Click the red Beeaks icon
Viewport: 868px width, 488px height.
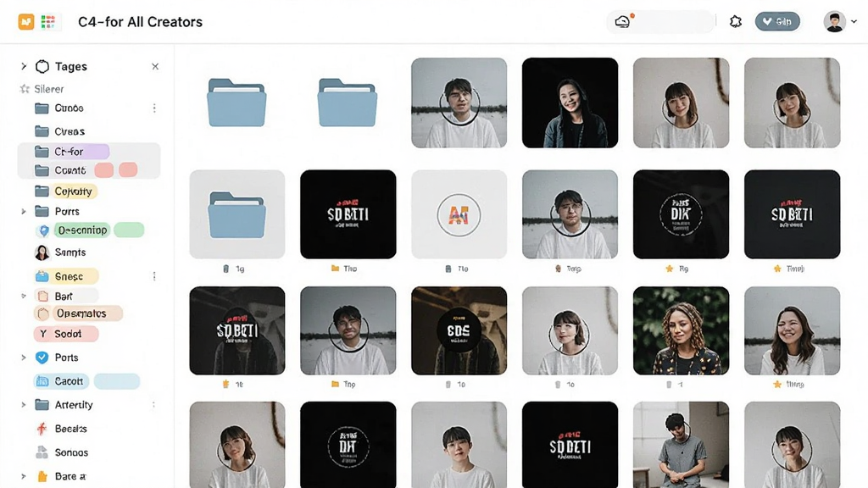click(x=42, y=429)
